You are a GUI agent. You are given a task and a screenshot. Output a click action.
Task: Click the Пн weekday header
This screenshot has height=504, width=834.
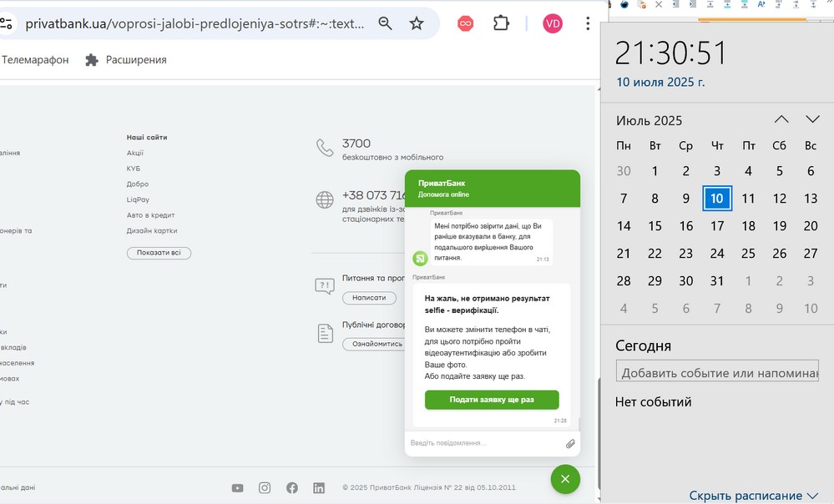pyautogui.click(x=624, y=146)
